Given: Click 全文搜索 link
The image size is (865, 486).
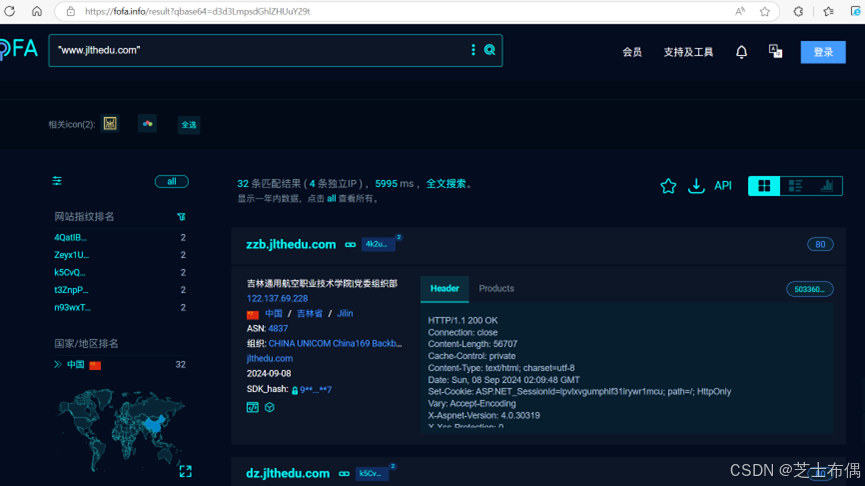Looking at the screenshot, I should pyautogui.click(x=446, y=184).
